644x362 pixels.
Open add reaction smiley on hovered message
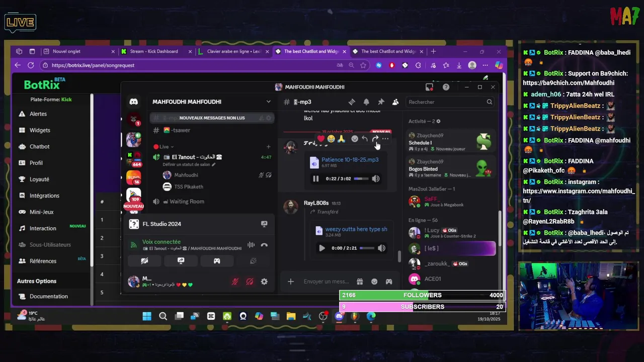tap(355, 139)
